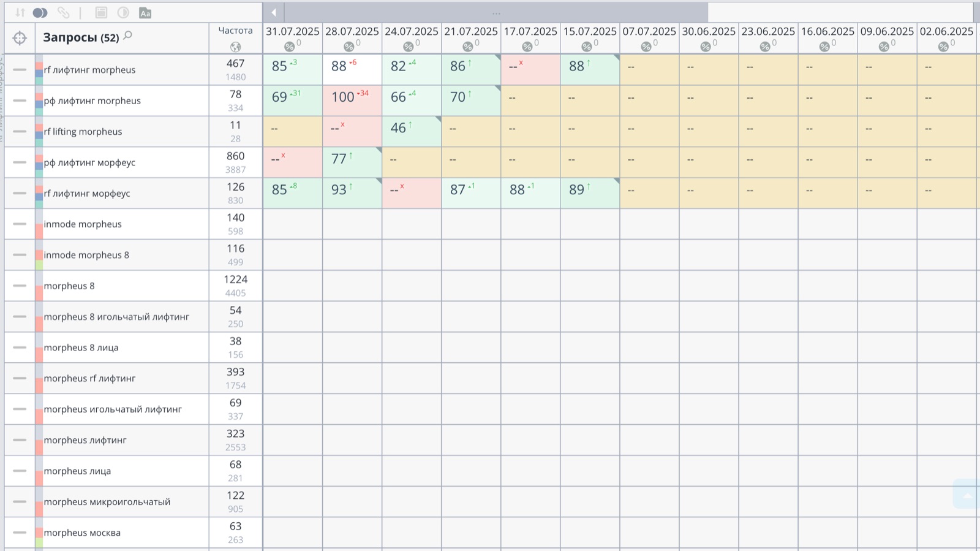Click the percent icon under 31.07.2025
Viewport: 980px width, 551px height.
(x=290, y=47)
